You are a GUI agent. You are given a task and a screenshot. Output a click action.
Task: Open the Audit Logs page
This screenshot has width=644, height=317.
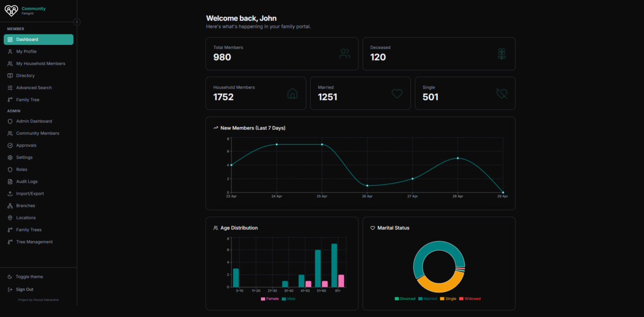click(x=27, y=182)
